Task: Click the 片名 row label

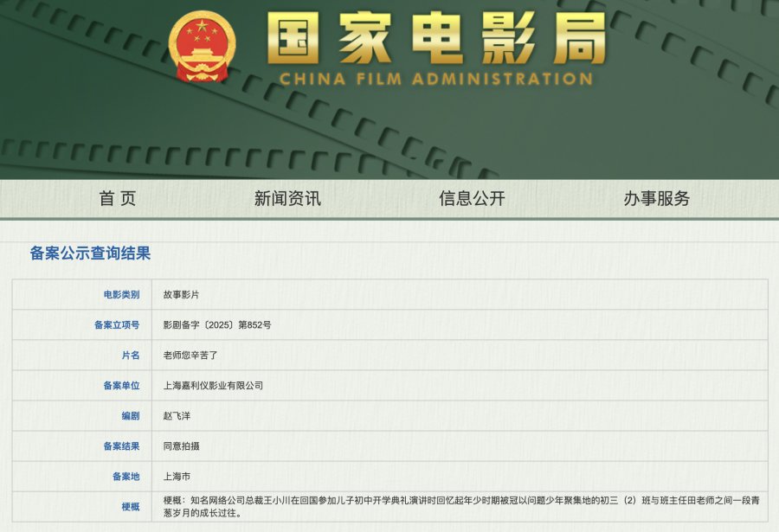Action: 131,356
